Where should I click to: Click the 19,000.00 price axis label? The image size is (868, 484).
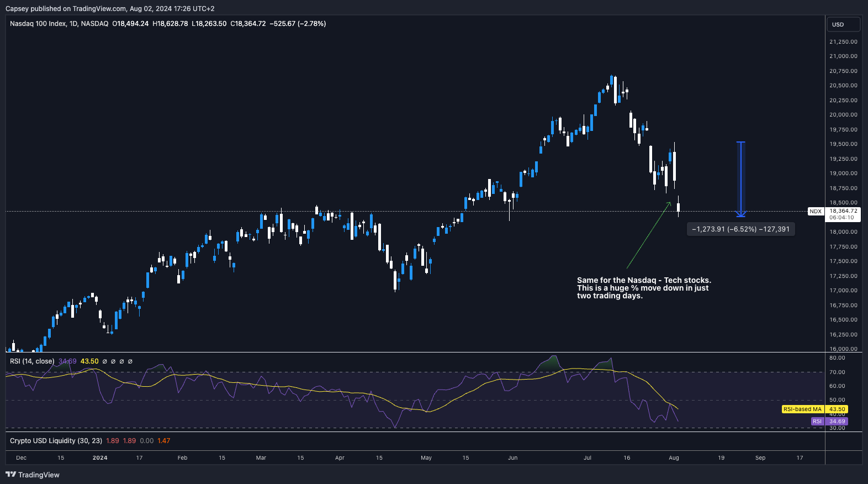(x=843, y=173)
